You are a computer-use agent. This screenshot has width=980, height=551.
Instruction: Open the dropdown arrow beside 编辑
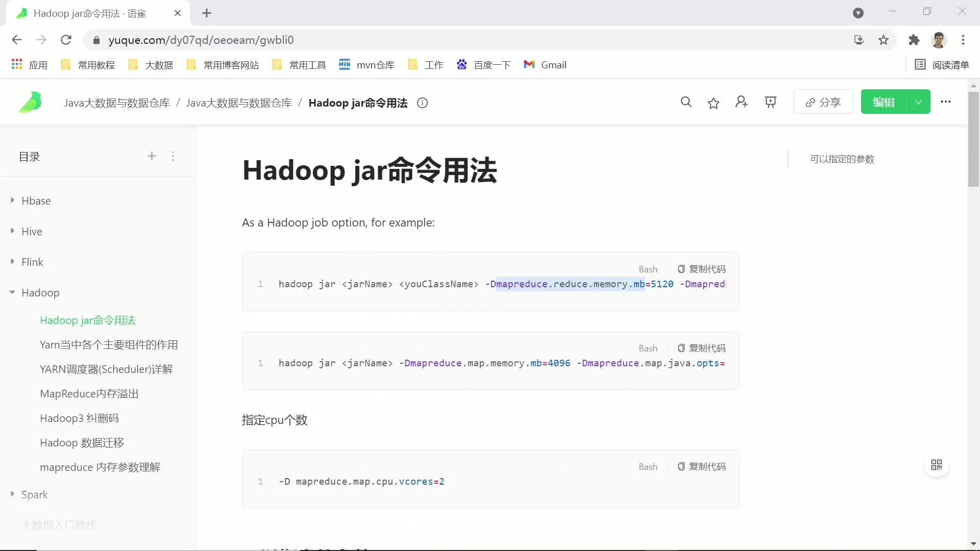[x=918, y=102]
